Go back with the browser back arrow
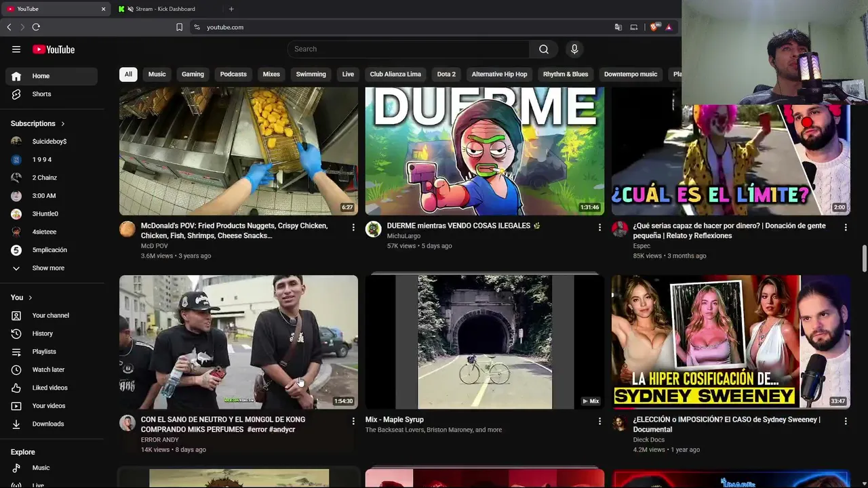The height and width of the screenshot is (488, 868). (x=9, y=27)
